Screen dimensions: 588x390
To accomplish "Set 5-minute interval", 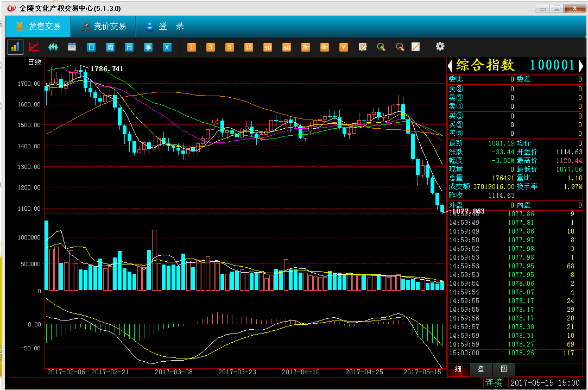I will point(230,47).
